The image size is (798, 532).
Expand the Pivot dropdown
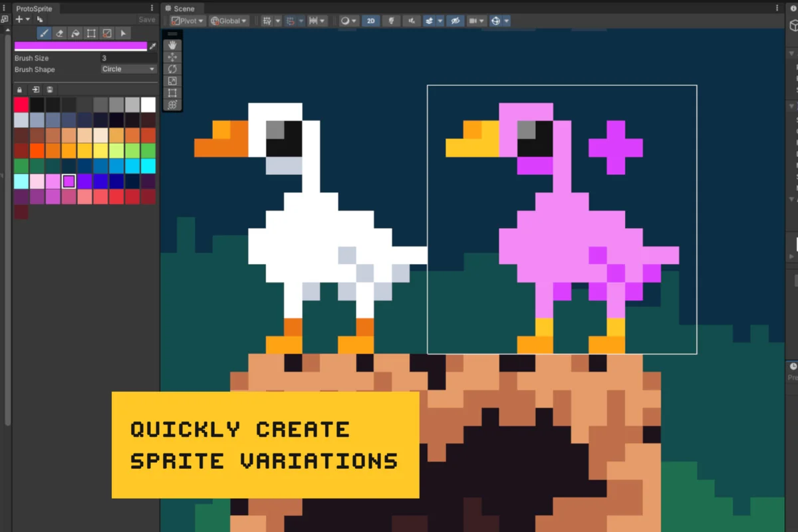click(x=187, y=21)
